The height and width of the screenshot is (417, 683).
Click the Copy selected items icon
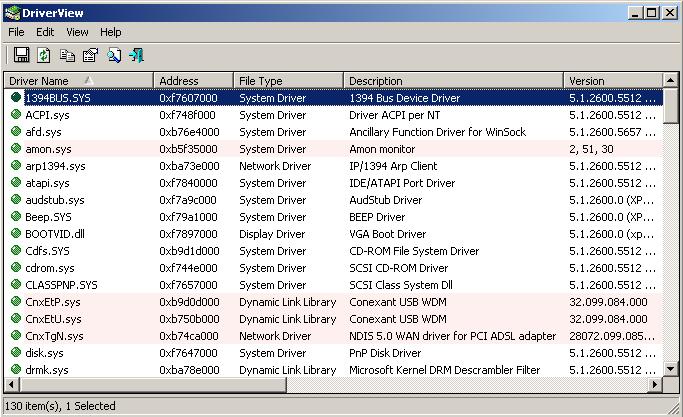click(67, 55)
